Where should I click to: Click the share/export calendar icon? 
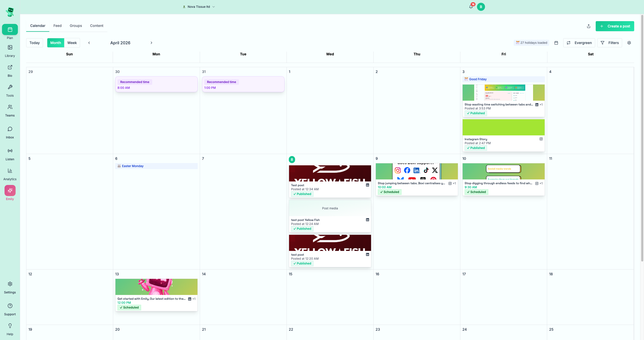(x=588, y=26)
